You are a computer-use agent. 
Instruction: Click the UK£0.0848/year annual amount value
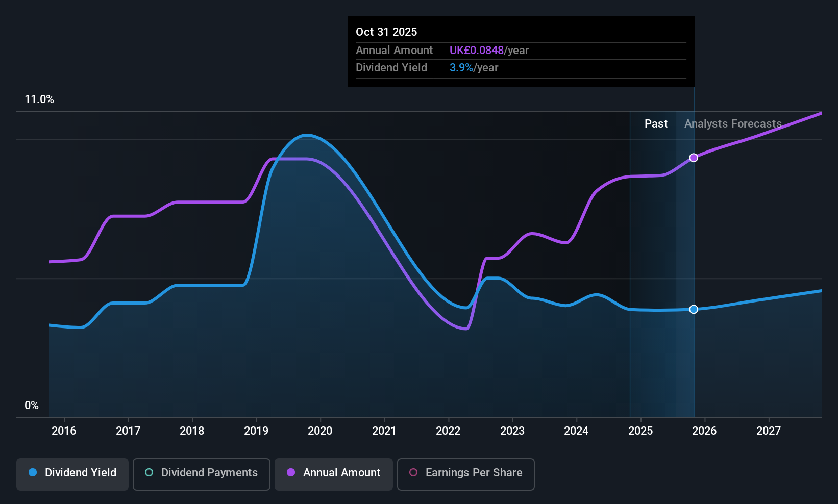[489, 51]
